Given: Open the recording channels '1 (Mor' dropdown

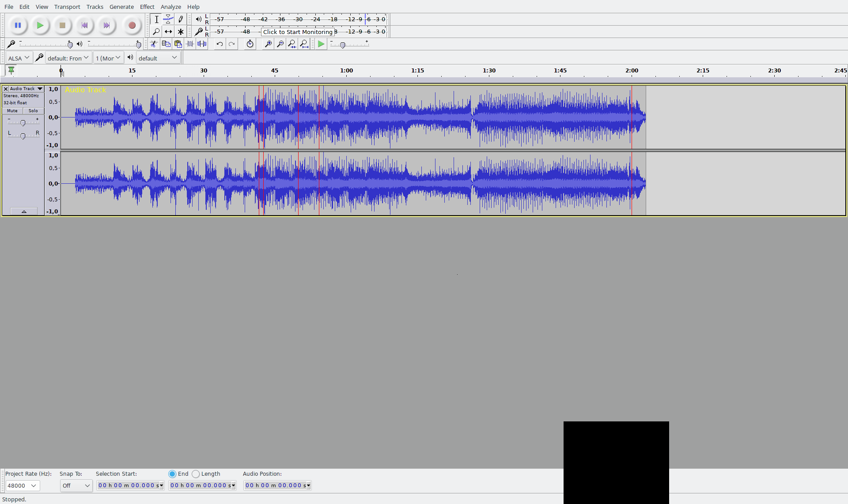Looking at the screenshot, I should (108, 58).
